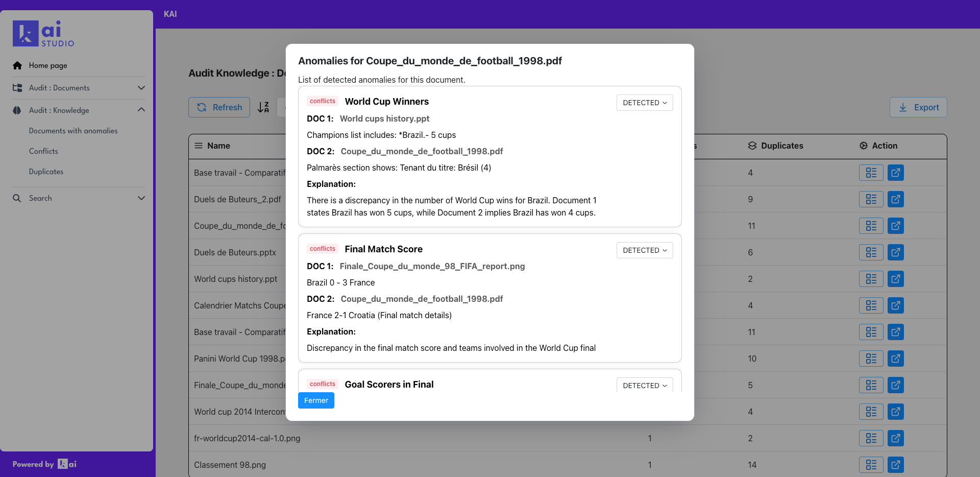Image resolution: width=980 pixels, height=477 pixels.
Task: Click the Action column gear icon
Action: [x=864, y=146]
